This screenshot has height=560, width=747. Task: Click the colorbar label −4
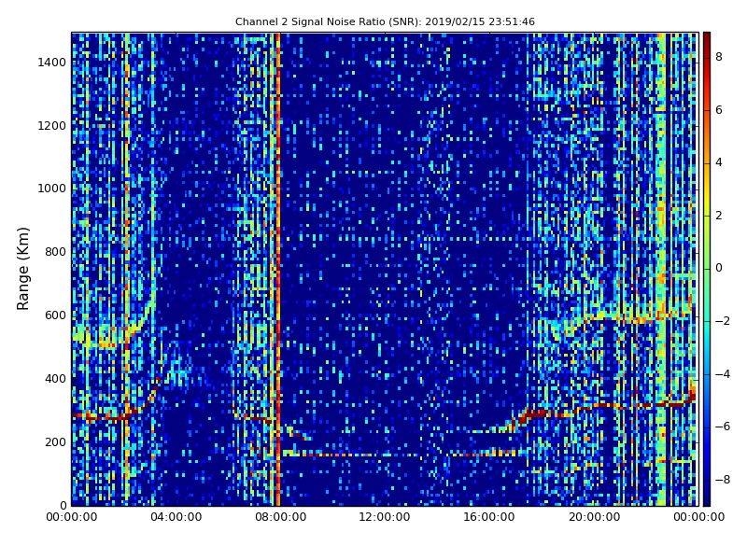pyautogui.click(x=723, y=374)
